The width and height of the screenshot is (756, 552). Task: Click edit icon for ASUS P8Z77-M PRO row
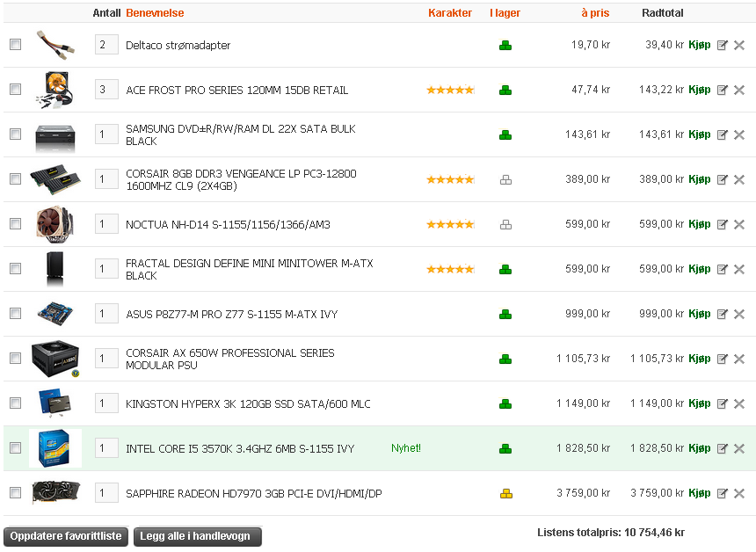[722, 315]
